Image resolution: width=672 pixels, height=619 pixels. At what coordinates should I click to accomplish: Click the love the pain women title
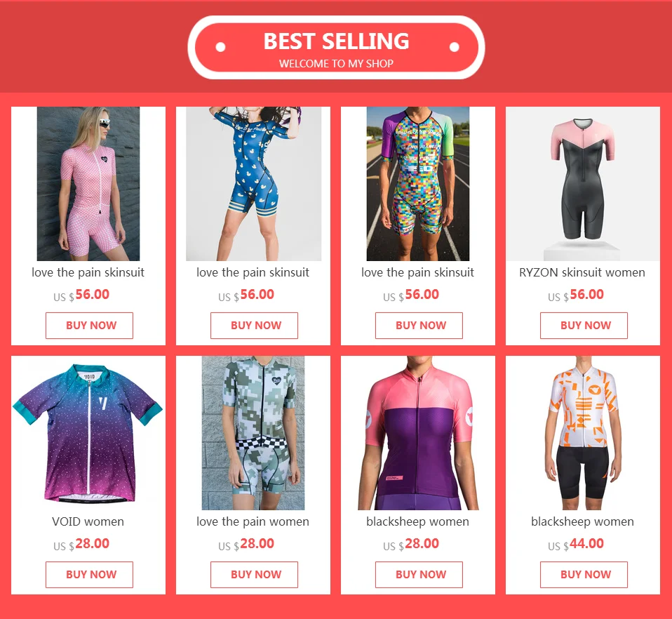pos(253,521)
